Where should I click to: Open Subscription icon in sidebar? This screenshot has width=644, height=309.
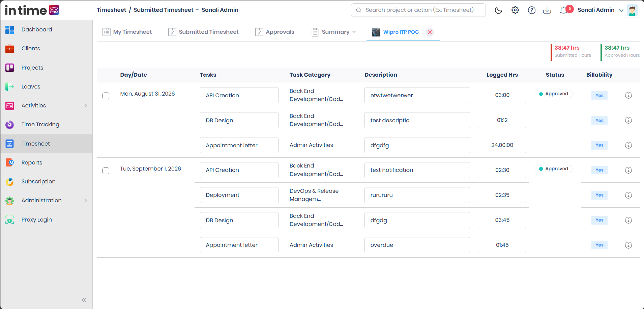point(10,182)
